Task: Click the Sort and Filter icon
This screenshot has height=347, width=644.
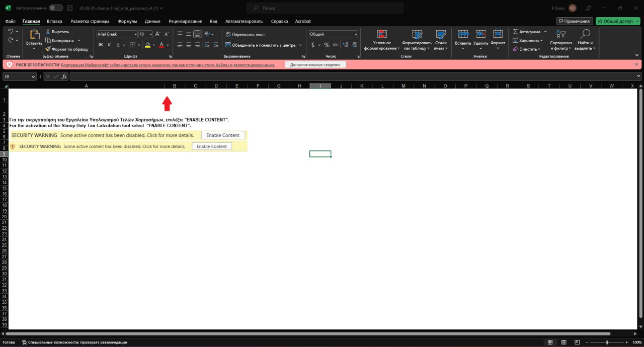Action: coord(561,34)
